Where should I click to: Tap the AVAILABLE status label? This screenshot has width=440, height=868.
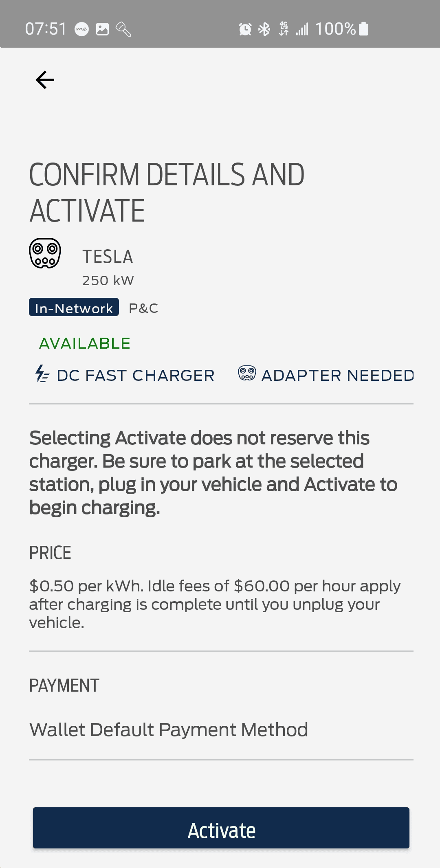tap(85, 343)
